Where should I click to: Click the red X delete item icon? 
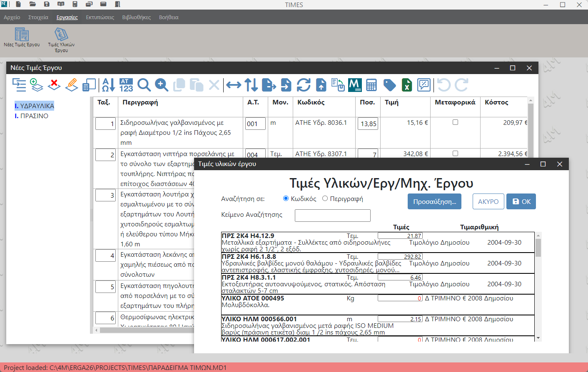coord(54,85)
